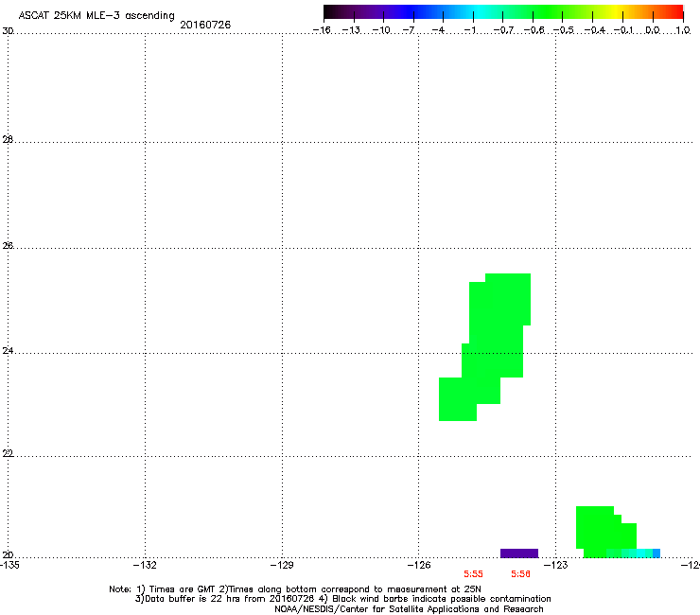Click longitude axis label -135
700x615 pixels.
coord(9,565)
